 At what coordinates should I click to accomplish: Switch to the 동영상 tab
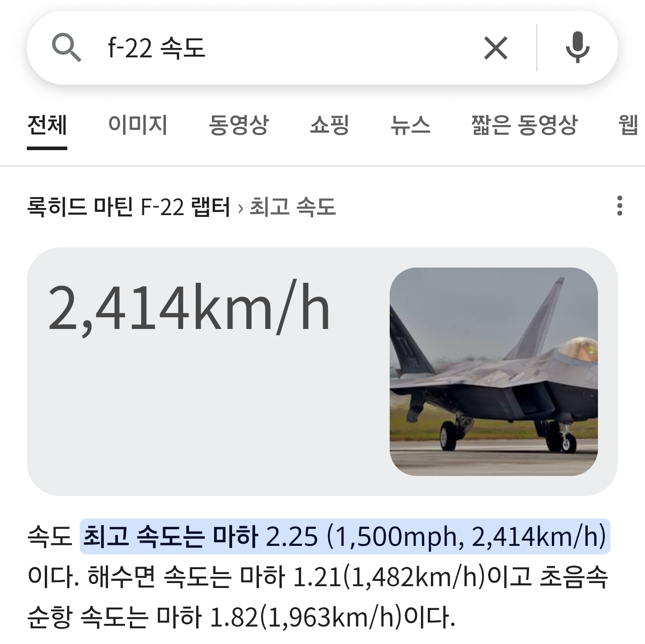pyautogui.click(x=238, y=125)
